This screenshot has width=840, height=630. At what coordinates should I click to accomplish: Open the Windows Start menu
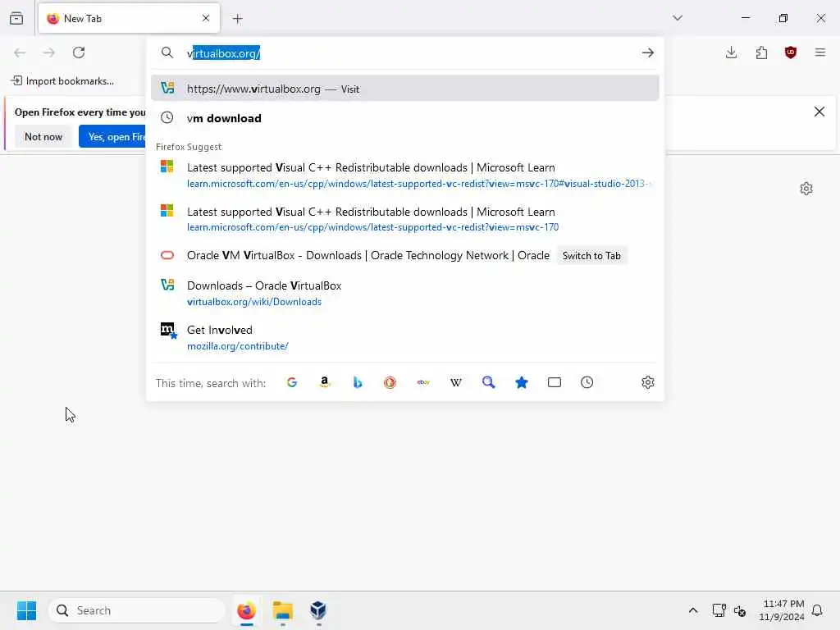coord(26,610)
